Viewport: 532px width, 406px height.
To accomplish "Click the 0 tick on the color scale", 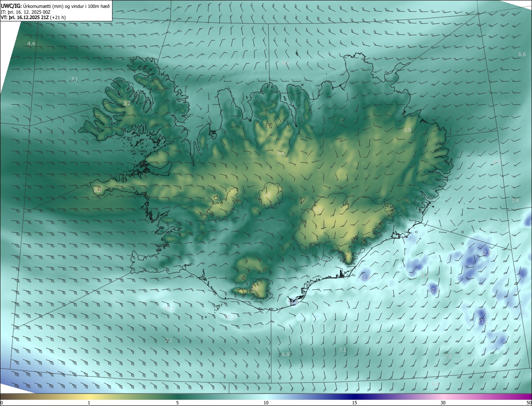I will tap(2, 403).
